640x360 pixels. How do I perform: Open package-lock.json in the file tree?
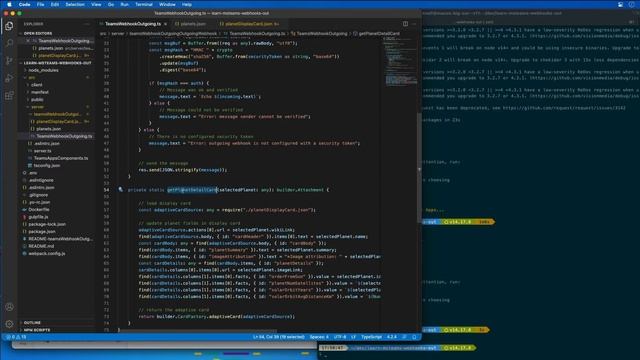coord(47,224)
